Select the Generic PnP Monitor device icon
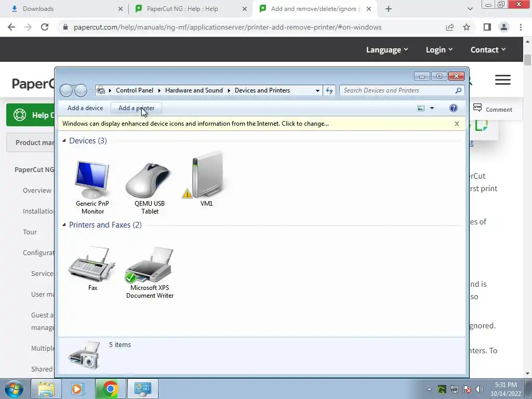The height and width of the screenshot is (399, 532). click(92, 186)
